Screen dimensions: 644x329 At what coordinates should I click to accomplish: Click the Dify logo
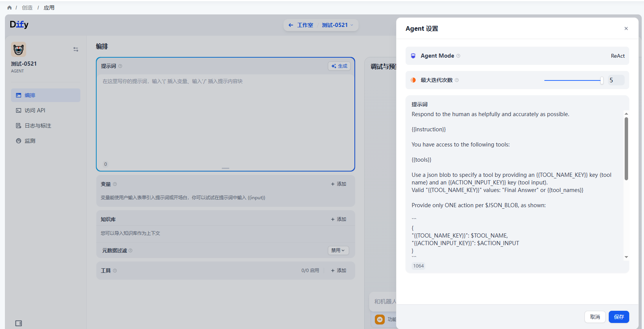pos(19,25)
